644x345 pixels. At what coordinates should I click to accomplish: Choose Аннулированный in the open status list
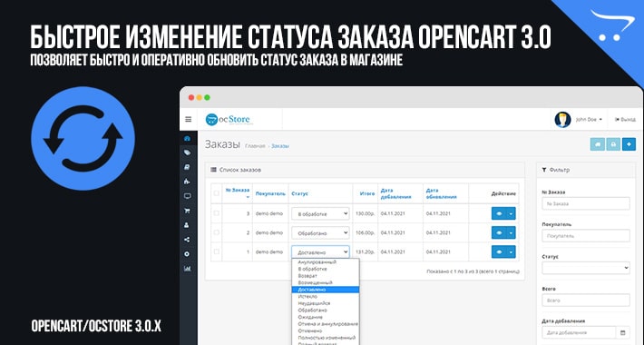[326, 262]
